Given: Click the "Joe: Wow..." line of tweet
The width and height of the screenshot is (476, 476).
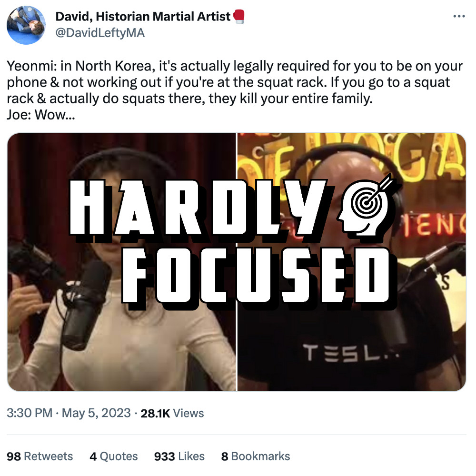Looking at the screenshot, I should pyautogui.click(x=40, y=115).
